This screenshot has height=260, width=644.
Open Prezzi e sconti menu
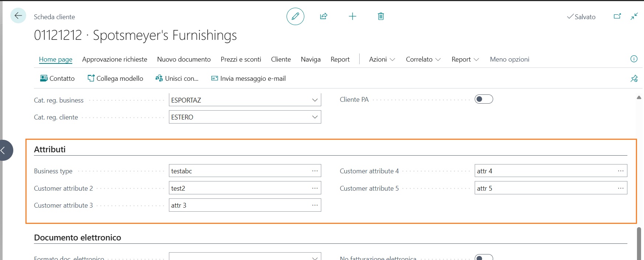point(241,59)
